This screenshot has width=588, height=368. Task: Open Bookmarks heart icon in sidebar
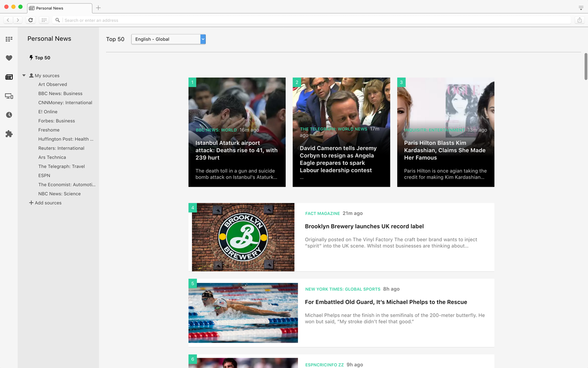click(x=9, y=58)
